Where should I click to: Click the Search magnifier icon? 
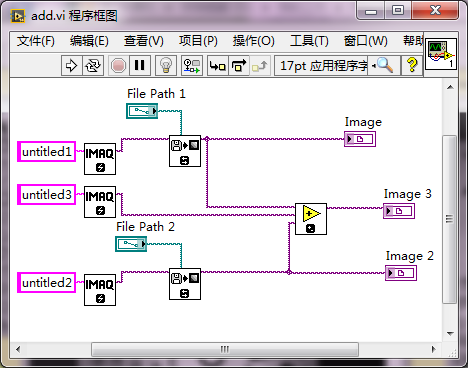click(384, 65)
